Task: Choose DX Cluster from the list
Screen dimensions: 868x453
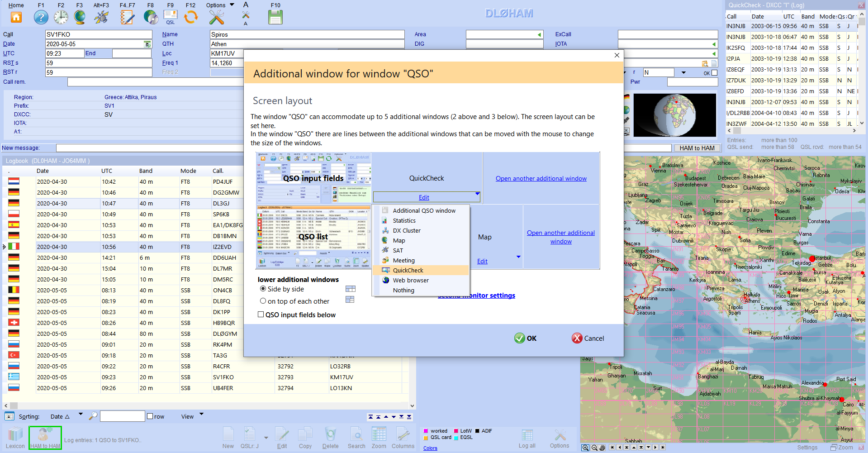Action: point(421,230)
